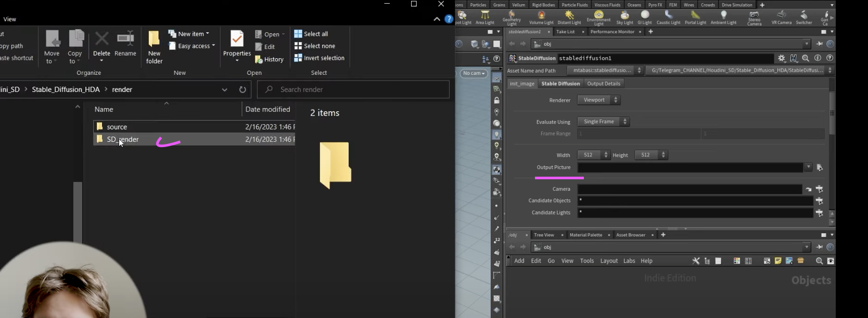Screen dimensions: 868x318
Task: Open the asset name mtabasi::stablediffusion dropdown
Action: pyautogui.click(x=606, y=70)
